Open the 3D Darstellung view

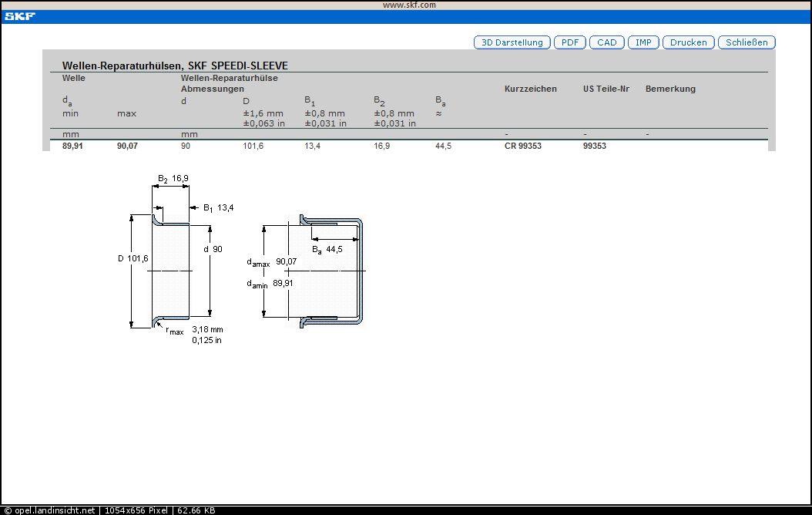(512, 42)
